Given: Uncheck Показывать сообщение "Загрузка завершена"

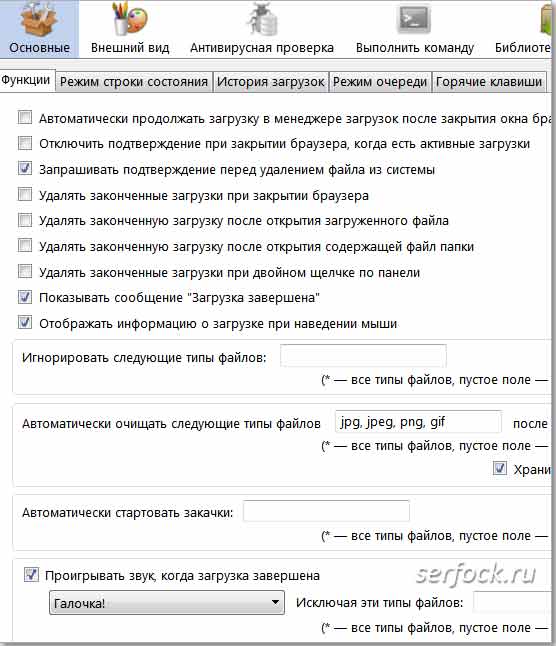Looking at the screenshot, I should point(25,297).
